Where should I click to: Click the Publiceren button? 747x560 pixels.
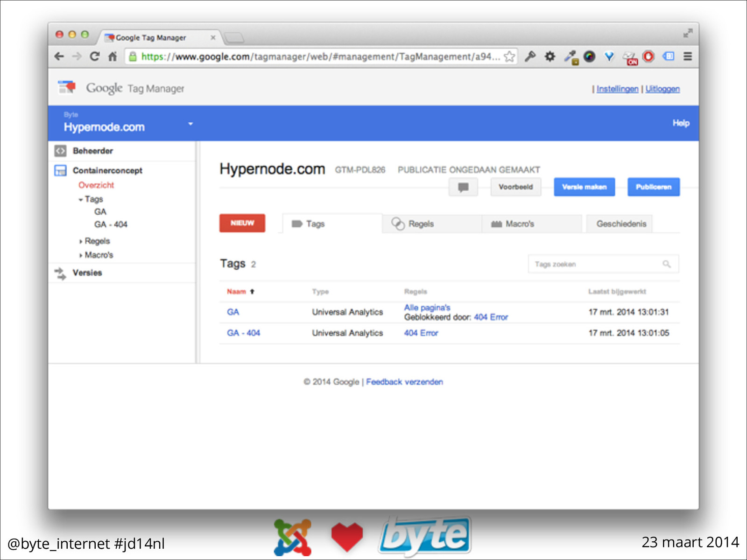[x=653, y=187]
